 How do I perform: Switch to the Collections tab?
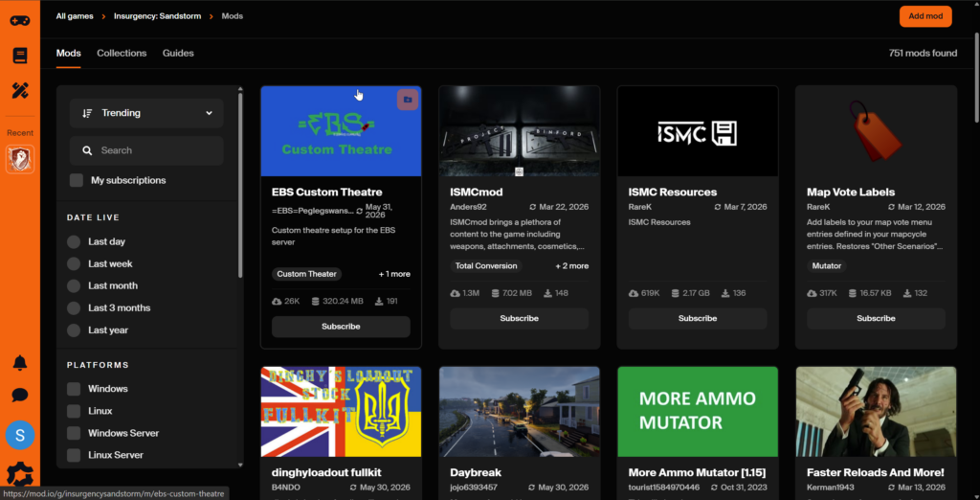click(122, 54)
